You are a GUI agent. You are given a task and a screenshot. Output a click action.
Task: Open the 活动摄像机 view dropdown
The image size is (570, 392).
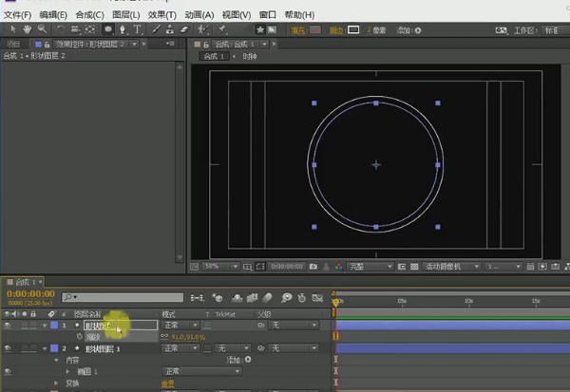(451, 267)
